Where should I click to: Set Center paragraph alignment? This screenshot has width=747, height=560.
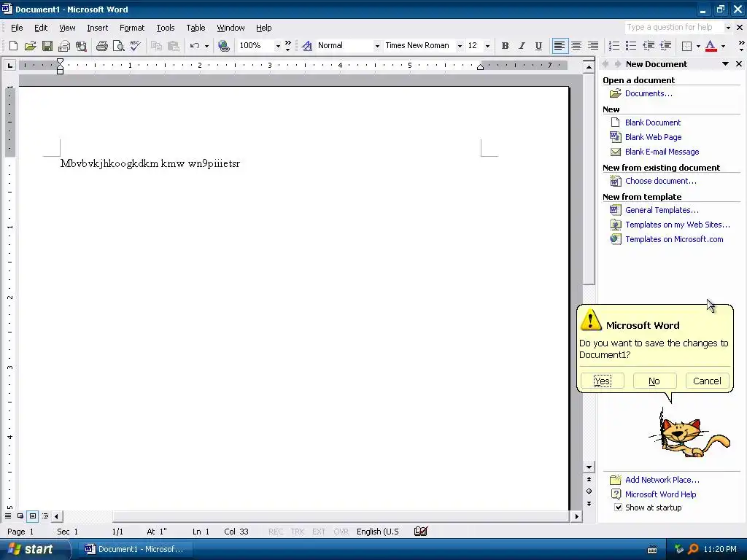click(x=576, y=46)
